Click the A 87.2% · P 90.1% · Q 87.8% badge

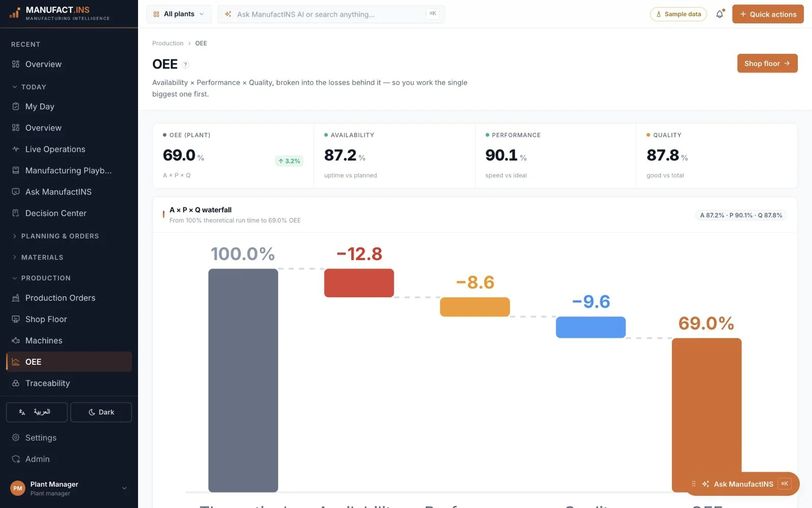pos(741,215)
